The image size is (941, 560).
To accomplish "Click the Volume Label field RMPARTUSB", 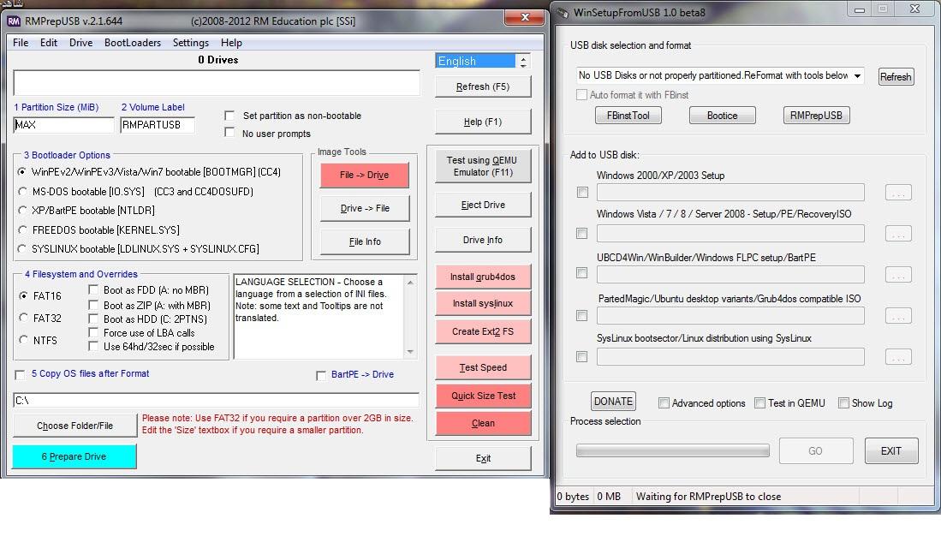I will (x=158, y=125).
